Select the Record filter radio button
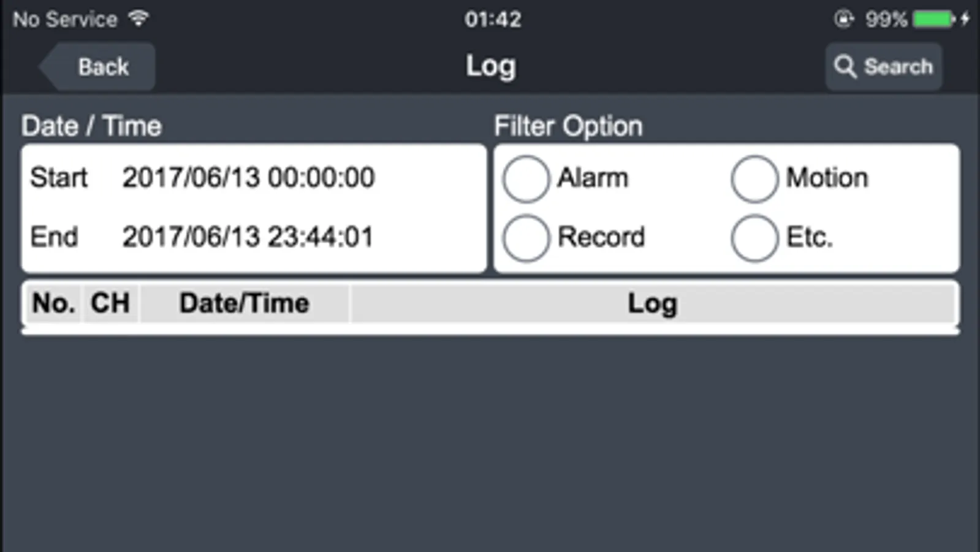 click(525, 238)
